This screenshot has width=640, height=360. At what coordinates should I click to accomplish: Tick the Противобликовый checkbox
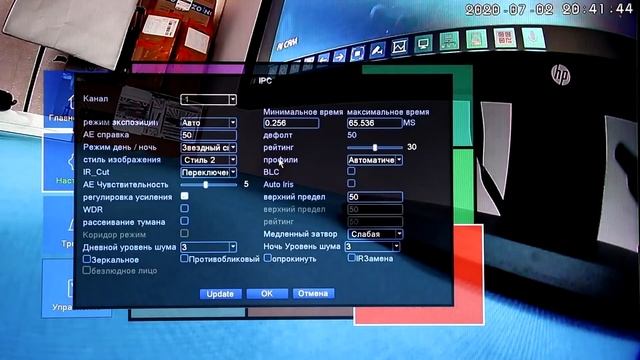pyautogui.click(x=184, y=258)
